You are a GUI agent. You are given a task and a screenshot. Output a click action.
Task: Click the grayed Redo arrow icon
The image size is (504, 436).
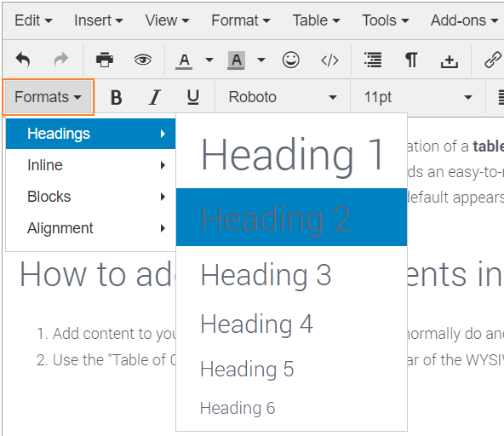coord(61,60)
